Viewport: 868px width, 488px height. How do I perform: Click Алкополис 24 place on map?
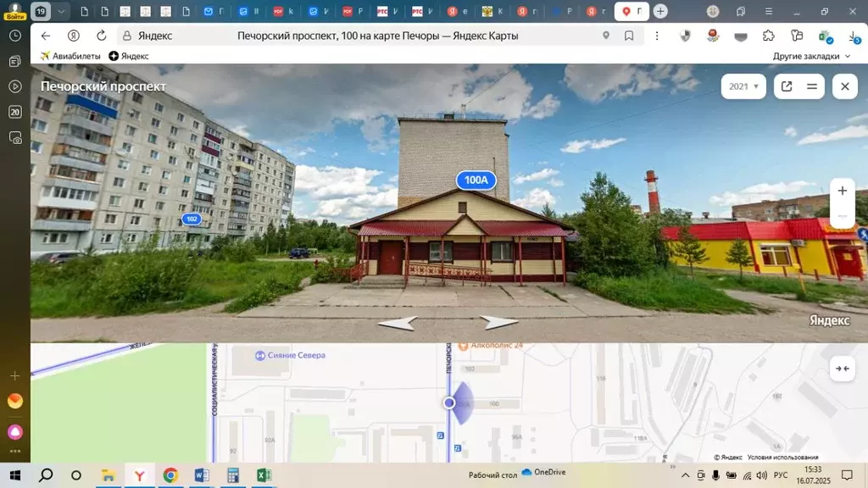pyautogui.click(x=491, y=346)
